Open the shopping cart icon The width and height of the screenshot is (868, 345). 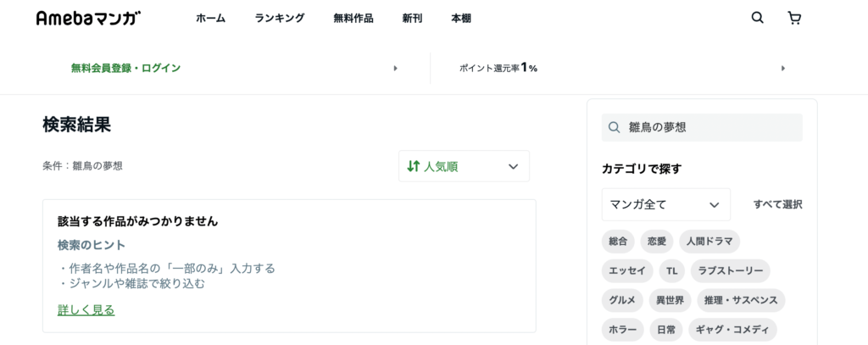point(794,19)
